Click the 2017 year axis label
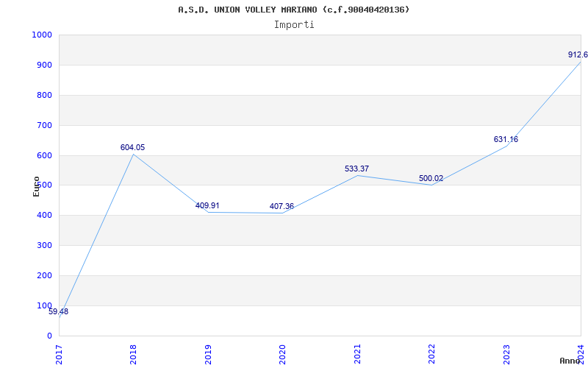 click(x=59, y=352)
